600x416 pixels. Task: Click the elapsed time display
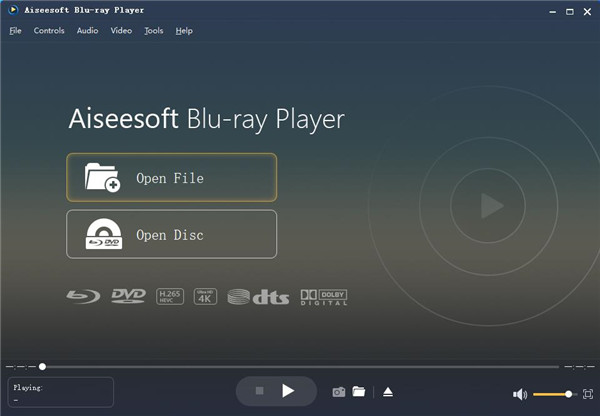tap(21, 367)
